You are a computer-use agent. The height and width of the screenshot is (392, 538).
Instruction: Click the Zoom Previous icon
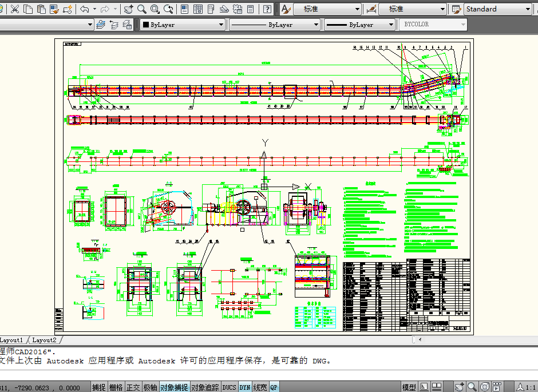click(168, 9)
